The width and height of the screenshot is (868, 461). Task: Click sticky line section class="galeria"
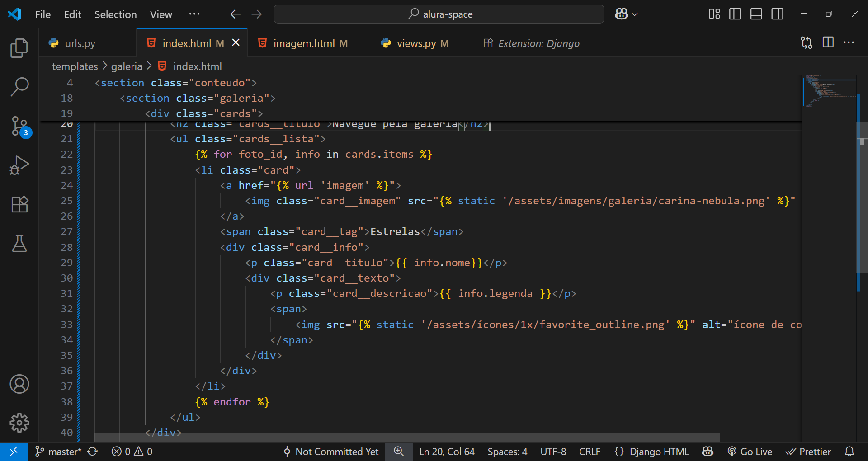(x=197, y=98)
